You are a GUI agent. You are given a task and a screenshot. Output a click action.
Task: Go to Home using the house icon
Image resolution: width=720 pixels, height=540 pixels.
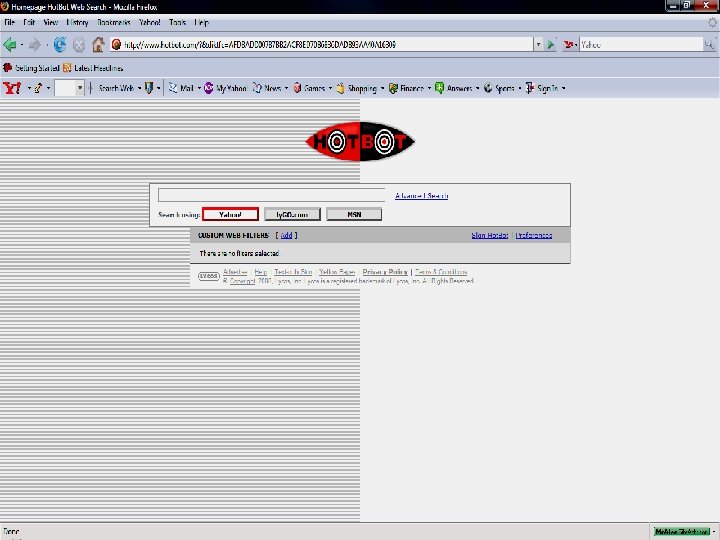tap(98, 45)
